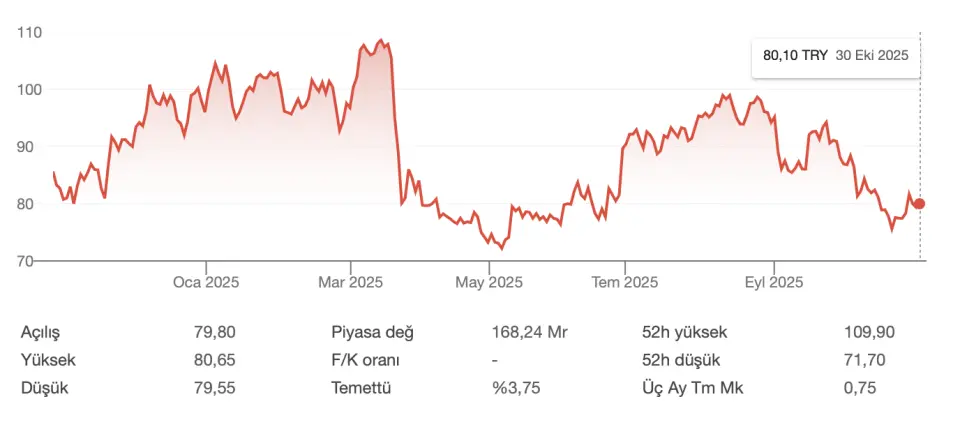This screenshot has height=427, width=960.
Task: Select the Oca 2025 axis label
Action: click(207, 283)
